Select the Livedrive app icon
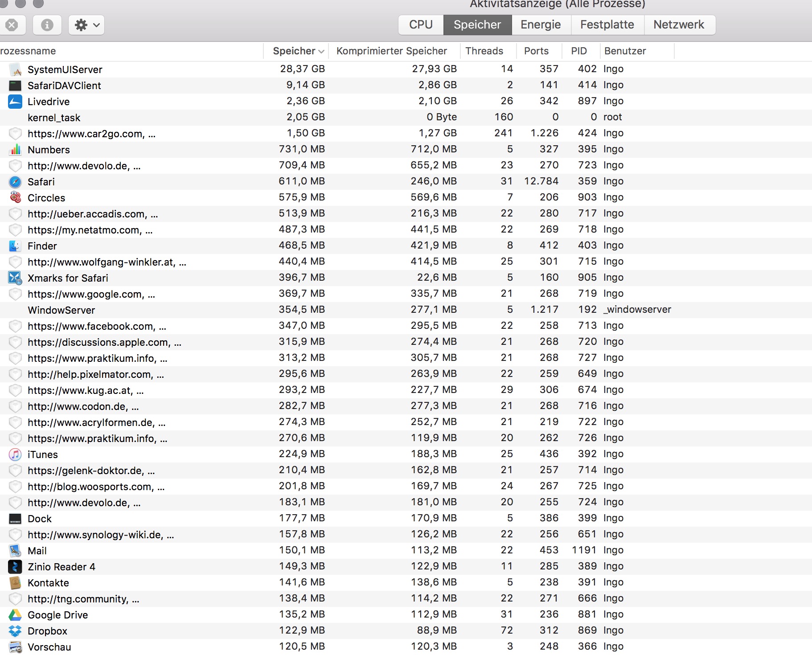 point(15,102)
